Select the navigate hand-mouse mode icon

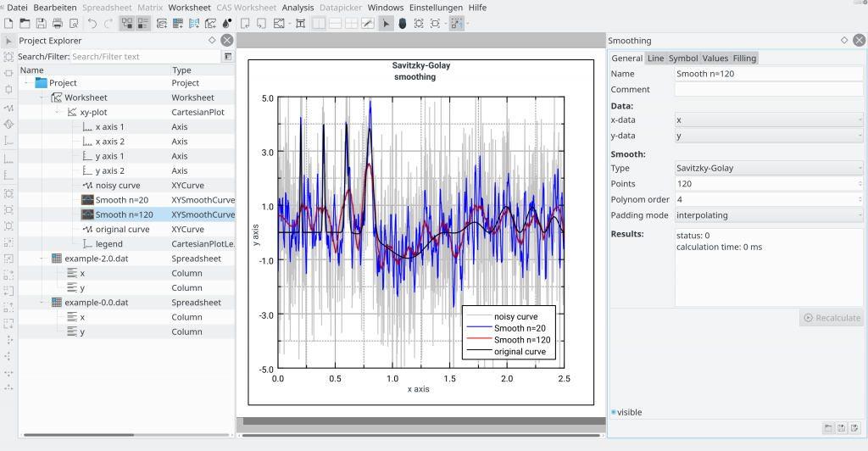coord(403,23)
